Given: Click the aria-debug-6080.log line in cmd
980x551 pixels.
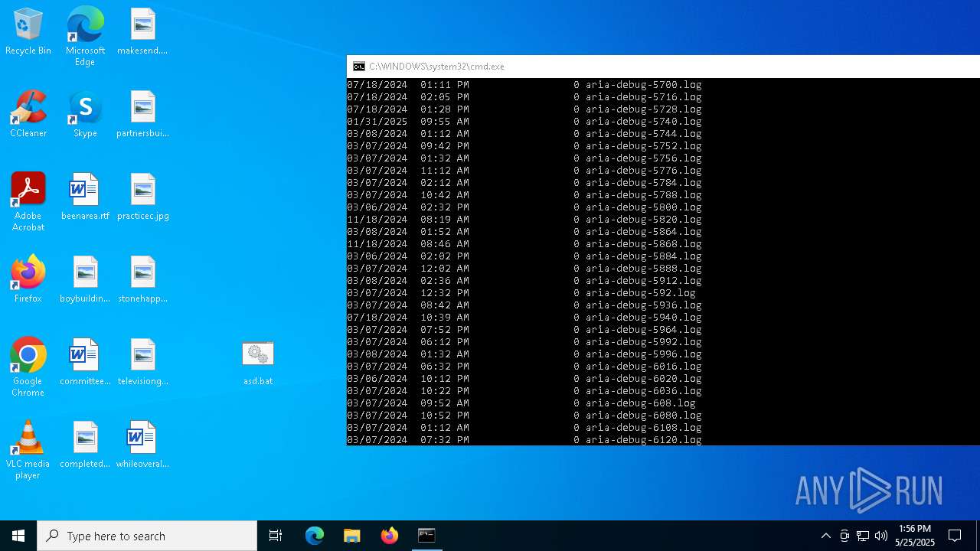Looking at the screenshot, I should tap(524, 416).
